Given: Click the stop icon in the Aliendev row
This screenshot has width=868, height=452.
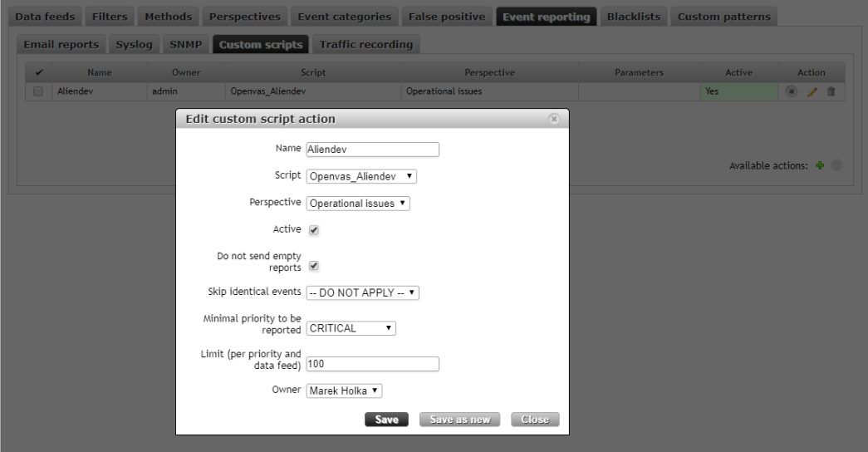Looking at the screenshot, I should [792, 93].
